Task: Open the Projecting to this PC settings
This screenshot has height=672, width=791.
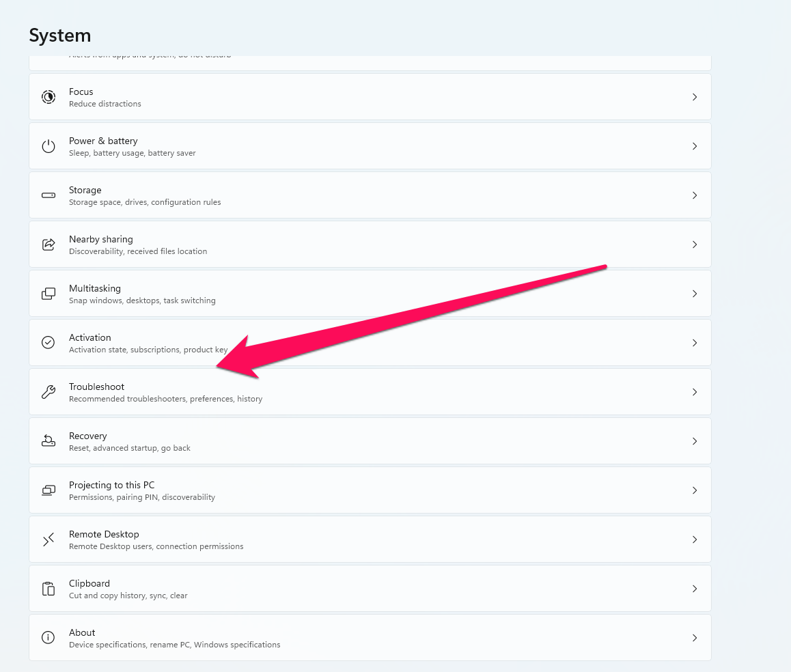Action: (x=112, y=486)
